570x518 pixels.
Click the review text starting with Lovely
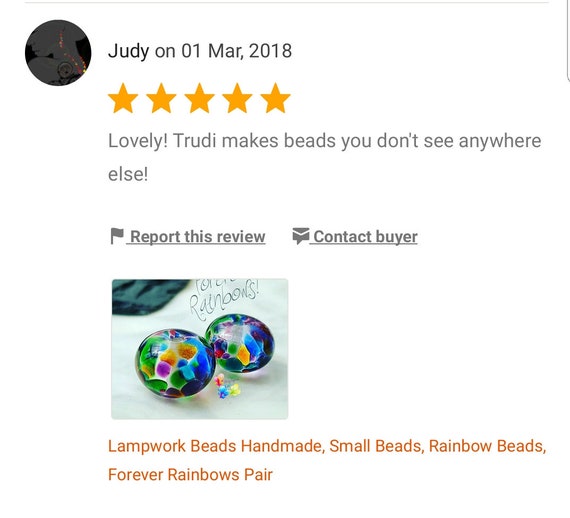[x=325, y=157]
